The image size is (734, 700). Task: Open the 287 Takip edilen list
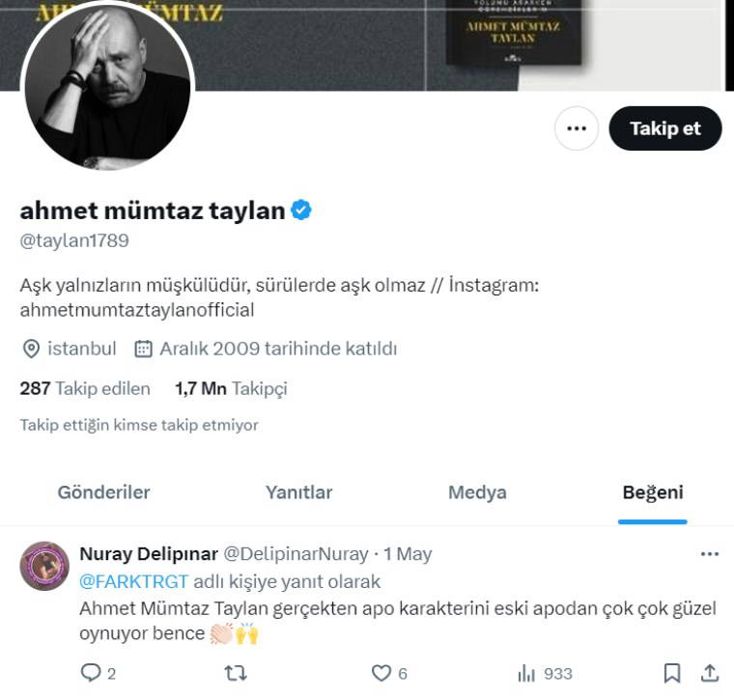(x=85, y=389)
